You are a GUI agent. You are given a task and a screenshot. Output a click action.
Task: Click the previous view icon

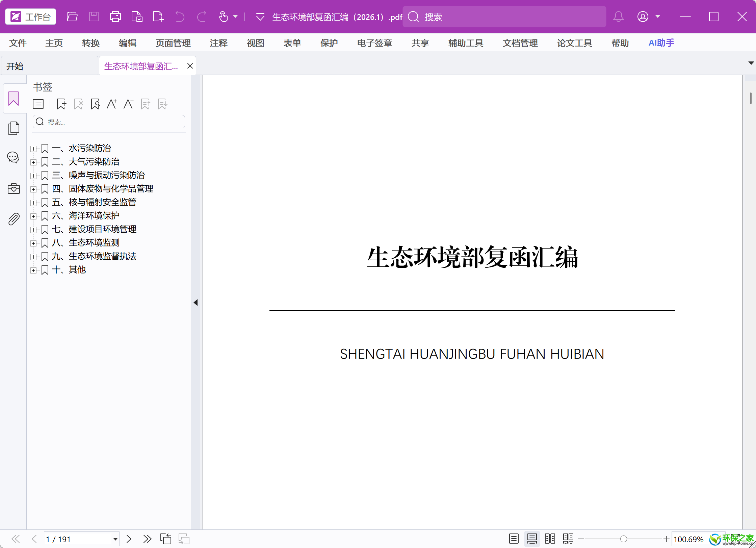(166, 539)
